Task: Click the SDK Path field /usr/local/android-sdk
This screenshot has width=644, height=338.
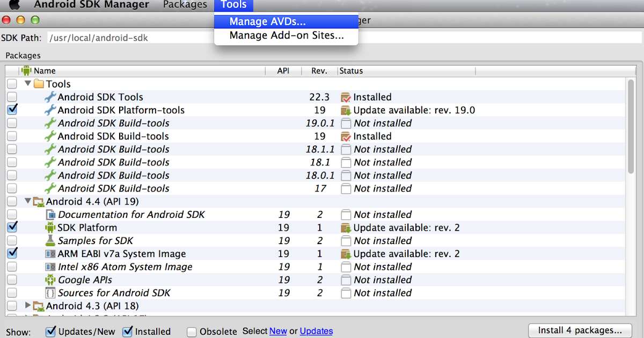Action: (x=343, y=38)
